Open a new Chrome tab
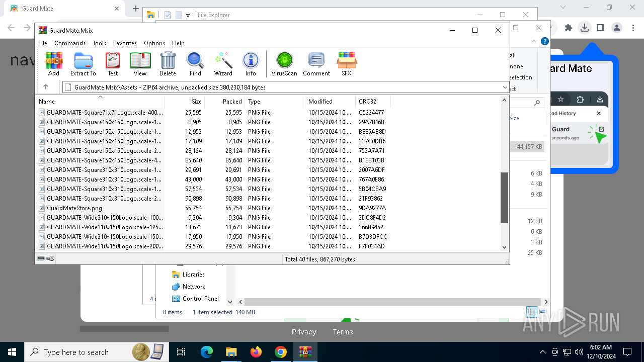The height and width of the screenshot is (362, 644). [136, 9]
